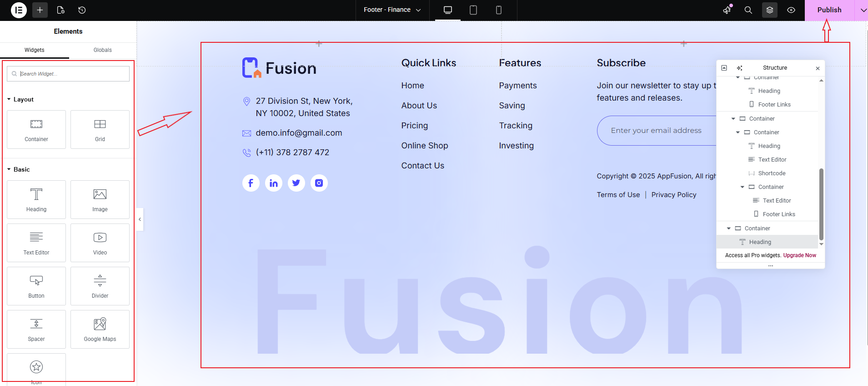Screen dimensions: 868x386
Task: Click the Fusion logo image
Action: (279, 68)
